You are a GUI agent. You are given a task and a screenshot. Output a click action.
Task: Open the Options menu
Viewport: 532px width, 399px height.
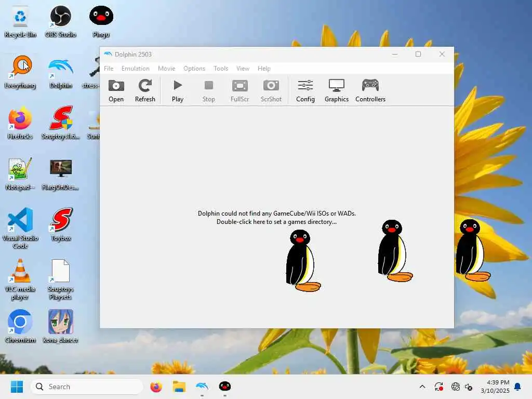click(x=194, y=69)
